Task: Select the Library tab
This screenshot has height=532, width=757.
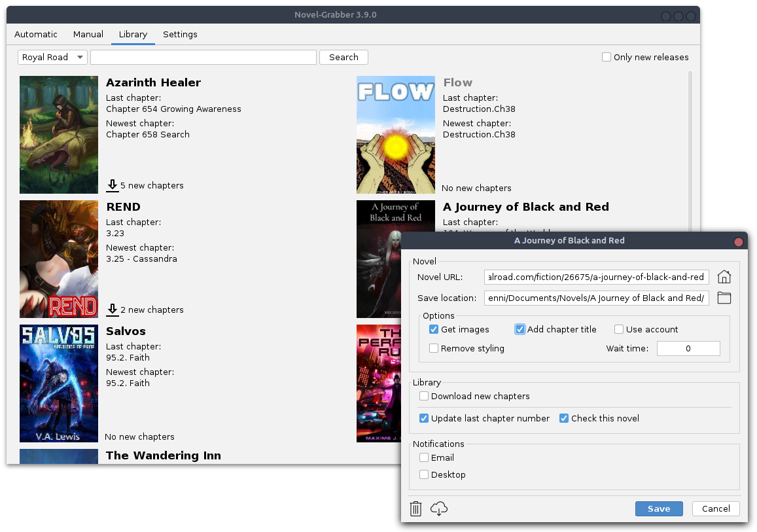Action: point(133,34)
